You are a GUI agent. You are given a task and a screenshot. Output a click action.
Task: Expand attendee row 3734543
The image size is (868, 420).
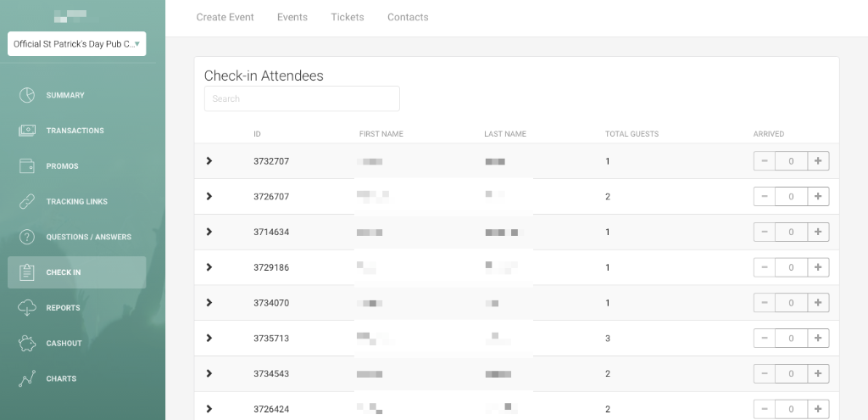coord(209,373)
